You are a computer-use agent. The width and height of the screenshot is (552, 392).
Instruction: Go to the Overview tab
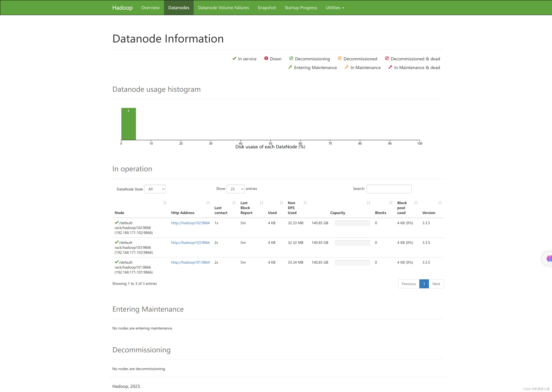(150, 8)
